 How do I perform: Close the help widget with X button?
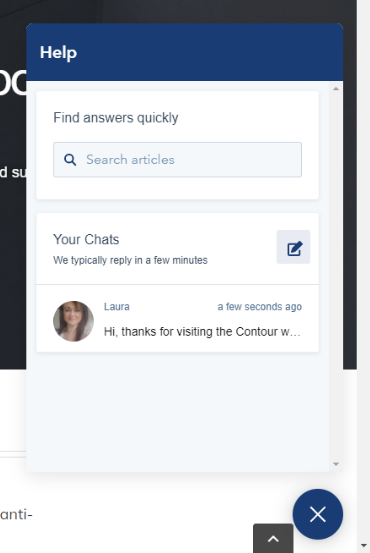[317, 514]
